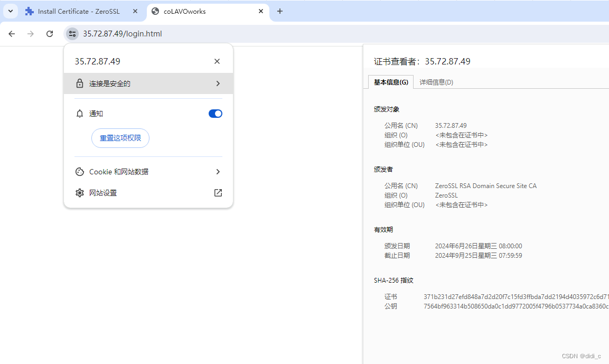Open the tab search dropdown arrow
Viewport: 609px width, 364px height.
click(x=10, y=11)
